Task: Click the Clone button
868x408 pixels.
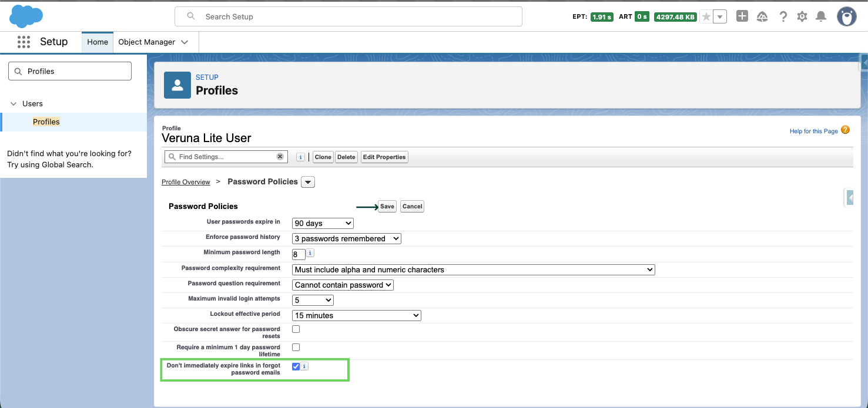Action: (323, 157)
